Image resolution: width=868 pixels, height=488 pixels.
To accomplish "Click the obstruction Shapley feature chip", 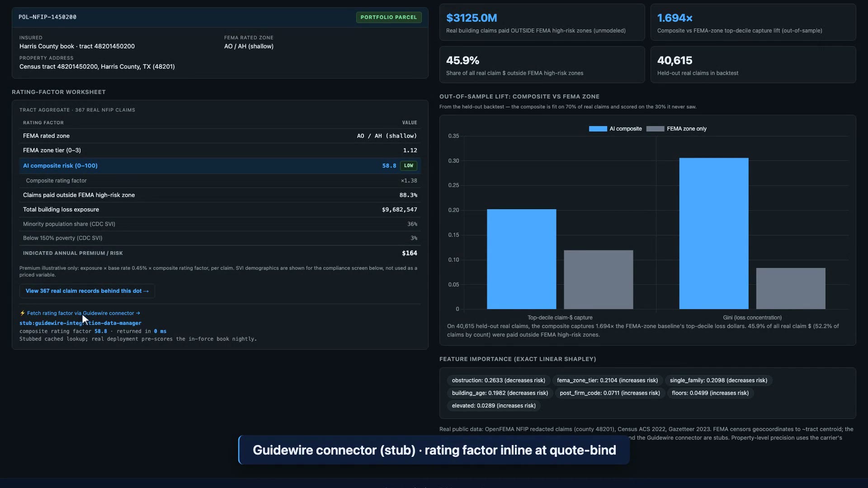I will click(499, 380).
